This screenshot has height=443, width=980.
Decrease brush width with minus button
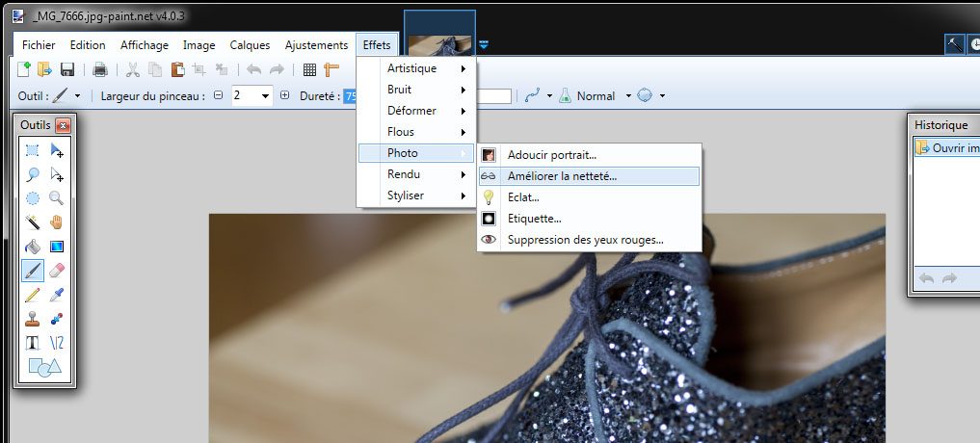coord(218,95)
